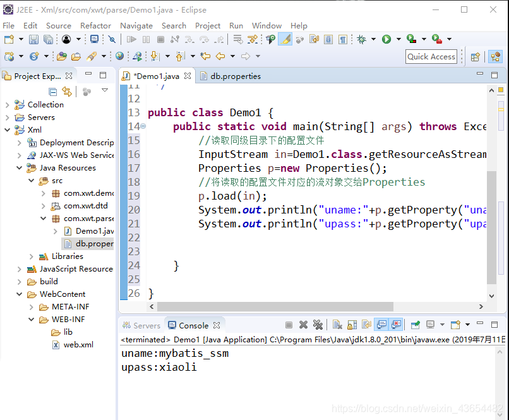Image resolution: width=509 pixels, height=420 pixels.
Task: Toggle Show Console on standard output
Action: click(381, 325)
